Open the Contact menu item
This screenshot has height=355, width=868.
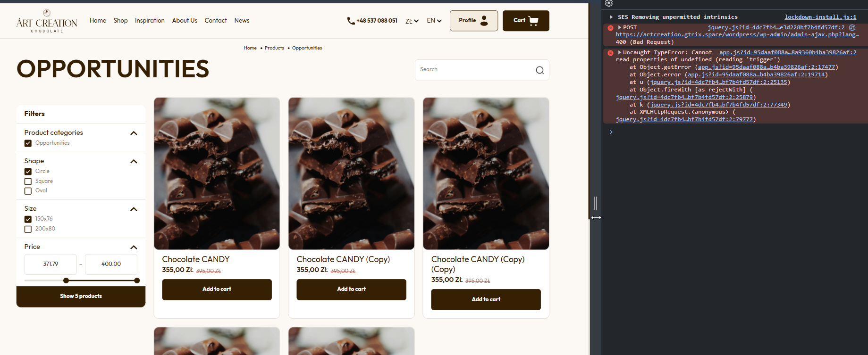(x=216, y=20)
